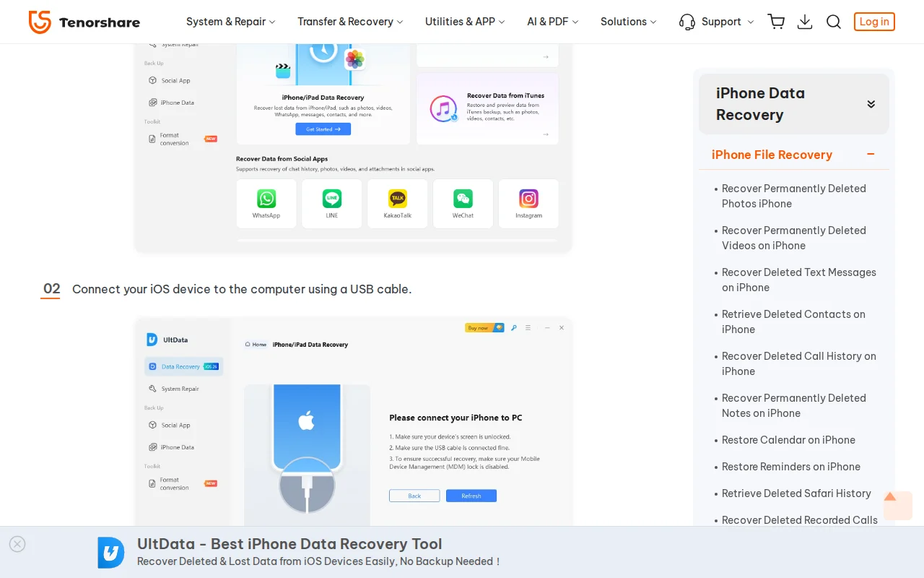Open Restore Calendar on iPhone link
The image size is (924, 578).
click(788, 440)
